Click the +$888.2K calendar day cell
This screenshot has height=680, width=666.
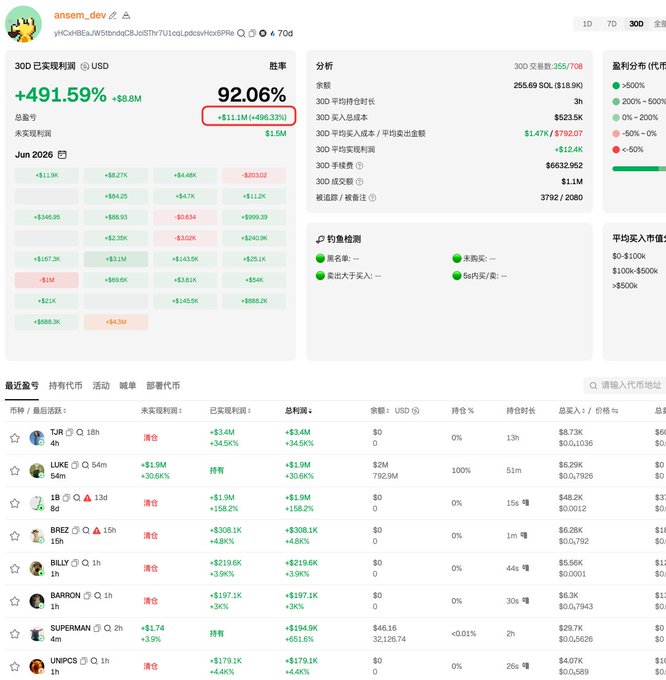coord(255,301)
